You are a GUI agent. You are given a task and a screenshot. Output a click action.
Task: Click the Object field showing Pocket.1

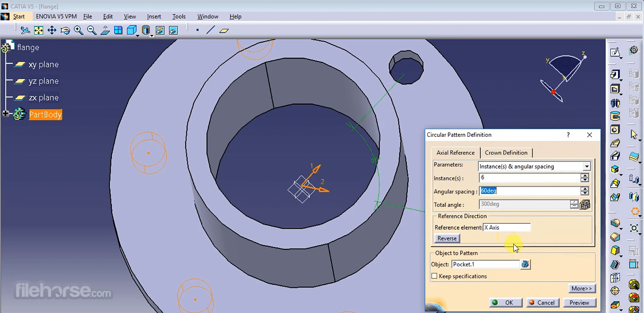[485, 265]
